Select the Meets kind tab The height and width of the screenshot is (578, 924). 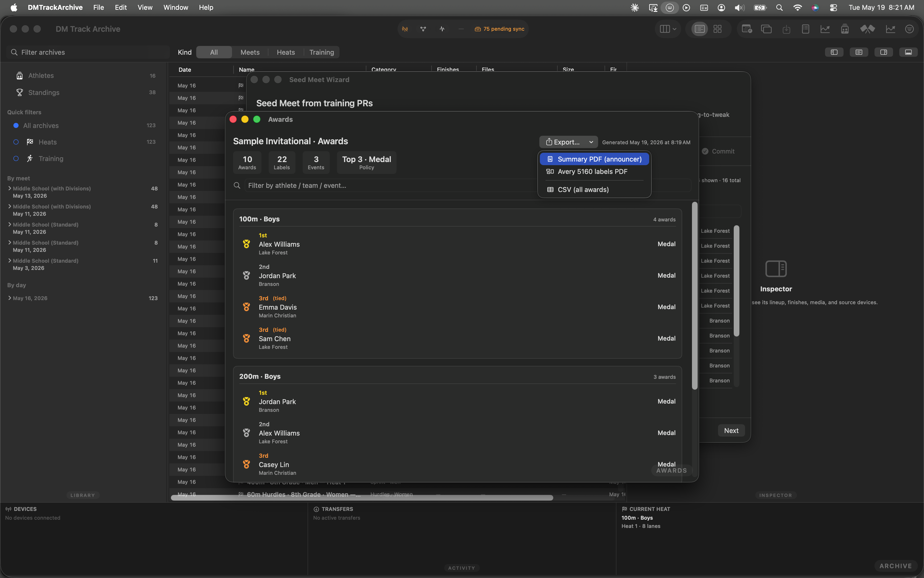(250, 52)
